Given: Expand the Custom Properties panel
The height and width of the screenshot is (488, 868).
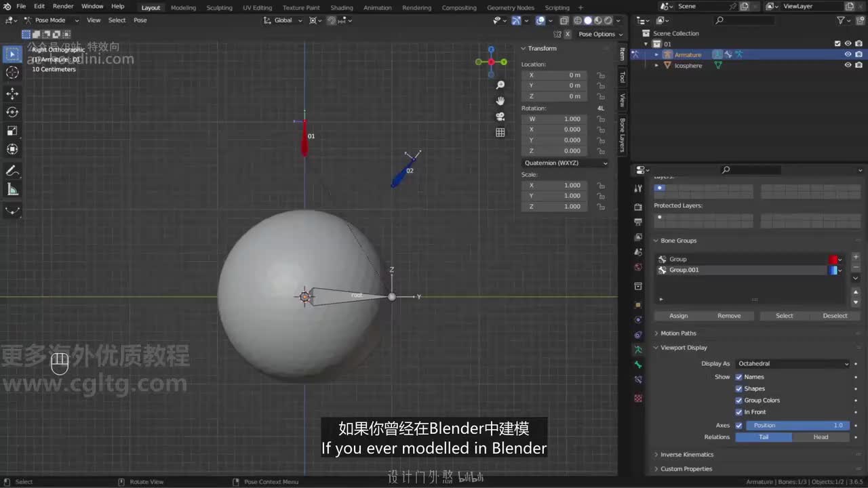Looking at the screenshot, I should click(686, 468).
